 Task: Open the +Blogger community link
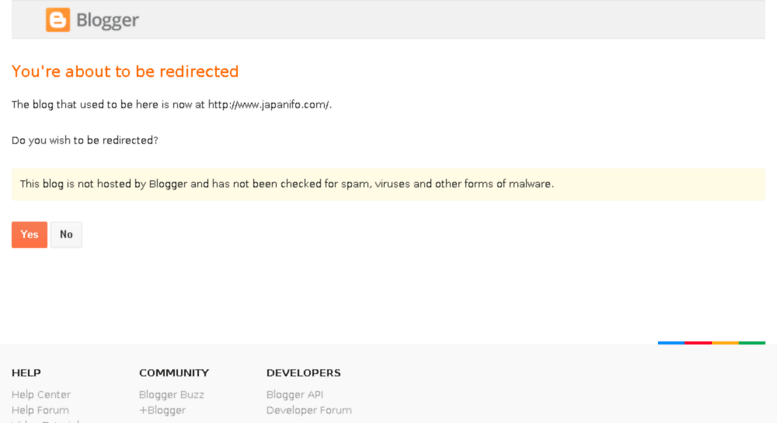[162, 410]
